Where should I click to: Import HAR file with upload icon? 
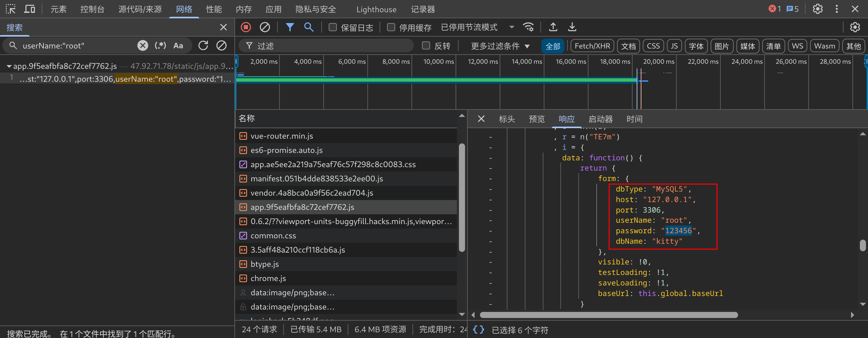coord(553,27)
